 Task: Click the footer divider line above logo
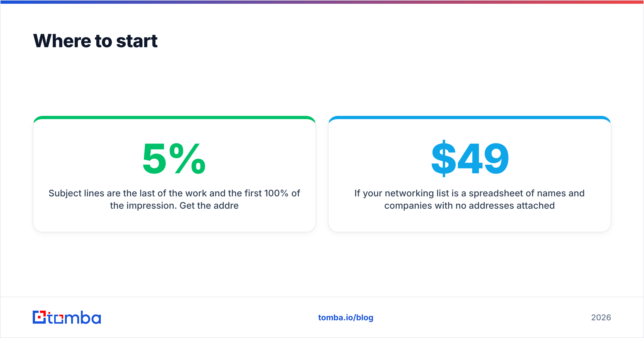[x=322, y=297]
